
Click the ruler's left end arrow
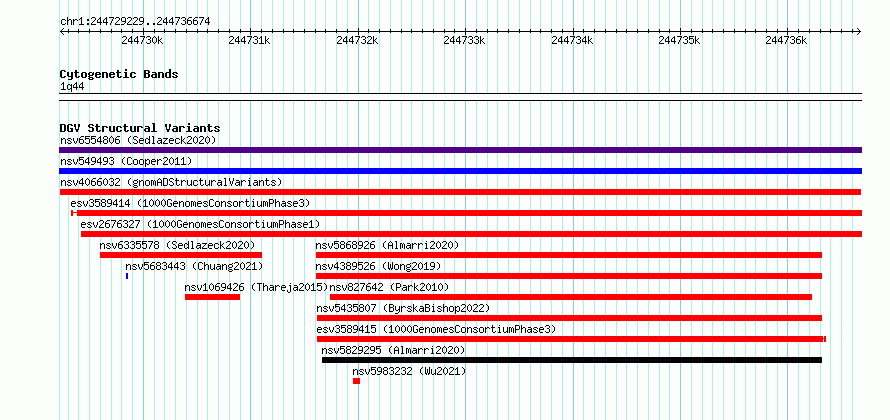pyautogui.click(x=62, y=31)
